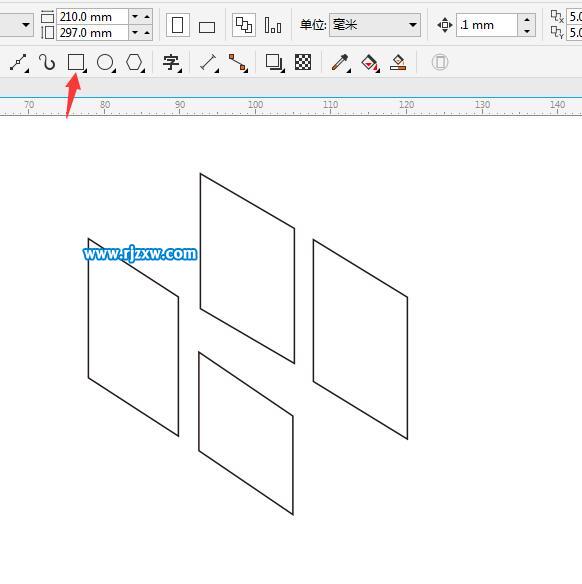Select the Polygon tool
This screenshot has width=582, height=584.
tap(134, 62)
